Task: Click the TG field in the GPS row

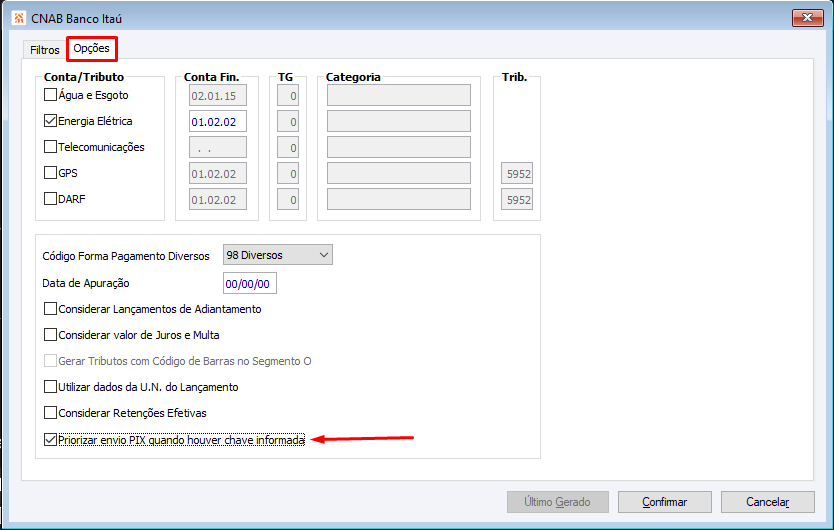Action: (288, 173)
